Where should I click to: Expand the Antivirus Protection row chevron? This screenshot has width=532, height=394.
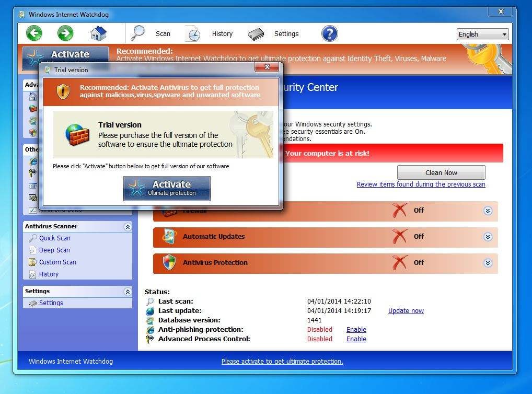pos(488,263)
